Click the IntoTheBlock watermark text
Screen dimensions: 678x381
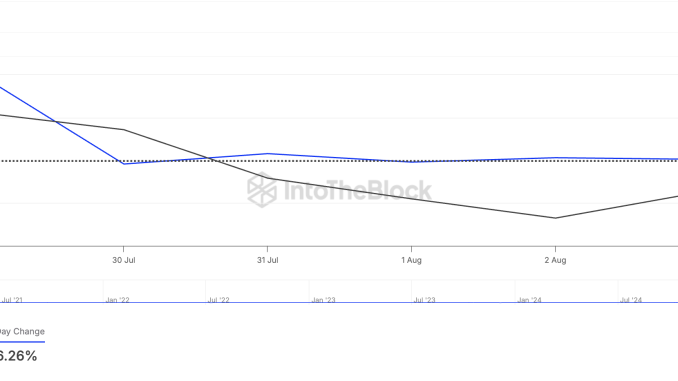pyautogui.click(x=358, y=191)
